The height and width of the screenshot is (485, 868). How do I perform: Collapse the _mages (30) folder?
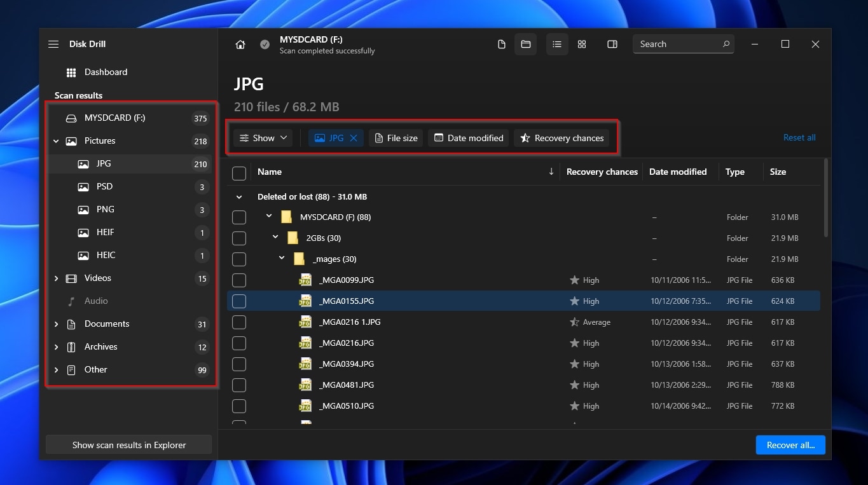(x=282, y=258)
